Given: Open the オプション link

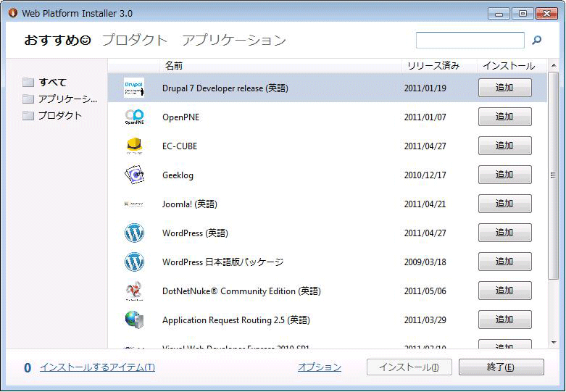Looking at the screenshot, I should (x=320, y=367).
